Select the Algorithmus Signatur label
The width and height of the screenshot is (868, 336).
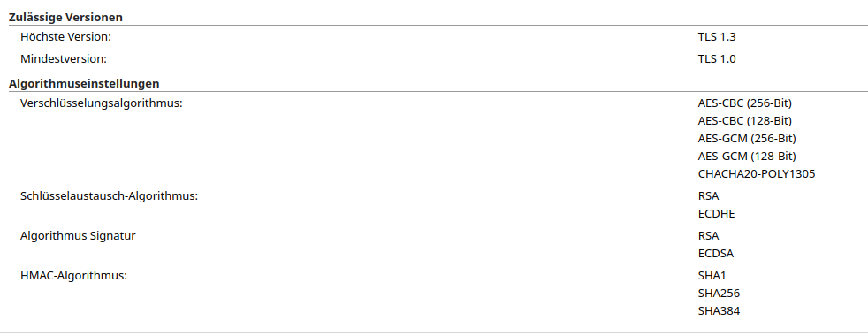[x=78, y=236]
